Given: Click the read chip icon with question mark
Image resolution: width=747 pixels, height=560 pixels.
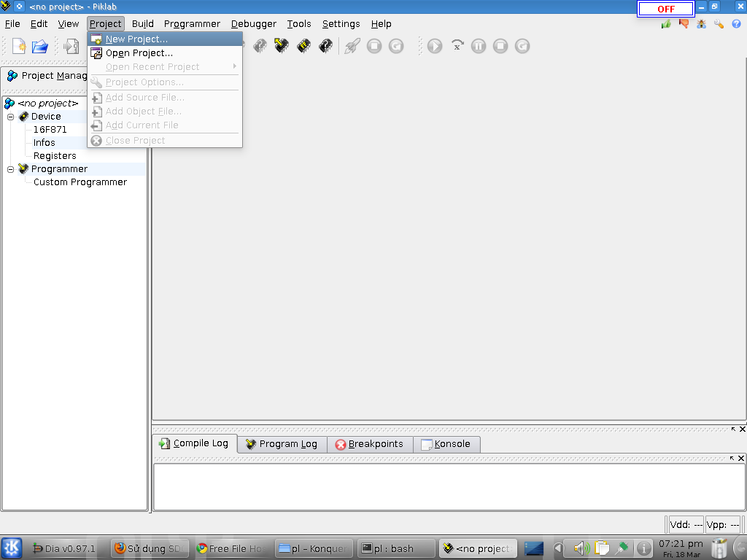Looking at the screenshot, I should point(260,46).
